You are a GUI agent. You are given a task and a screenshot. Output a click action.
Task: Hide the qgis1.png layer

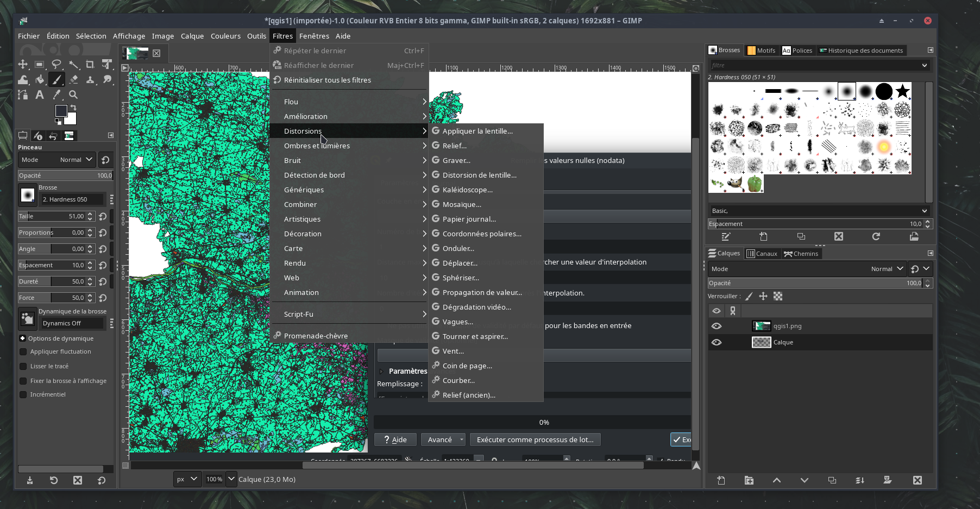tap(717, 326)
